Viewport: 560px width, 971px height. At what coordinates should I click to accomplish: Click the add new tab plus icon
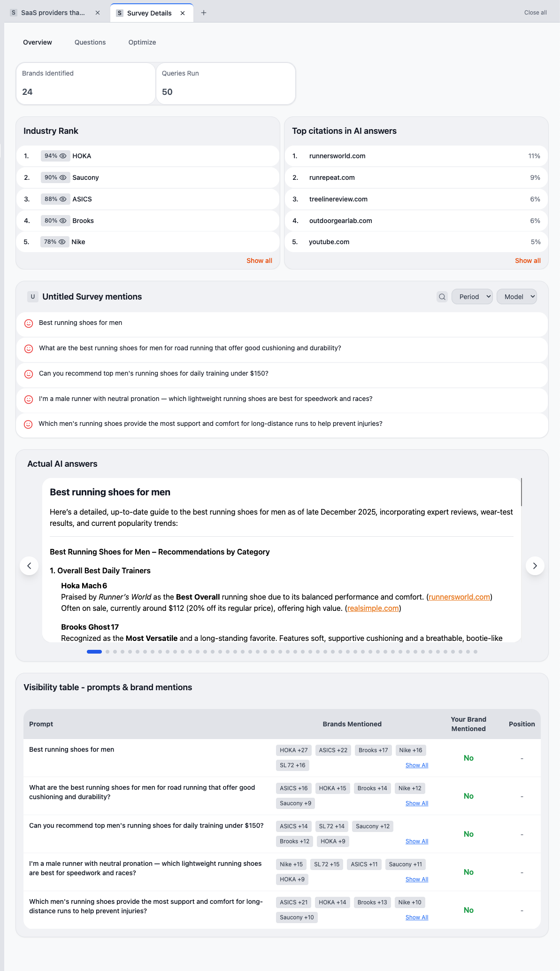(x=204, y=13)
